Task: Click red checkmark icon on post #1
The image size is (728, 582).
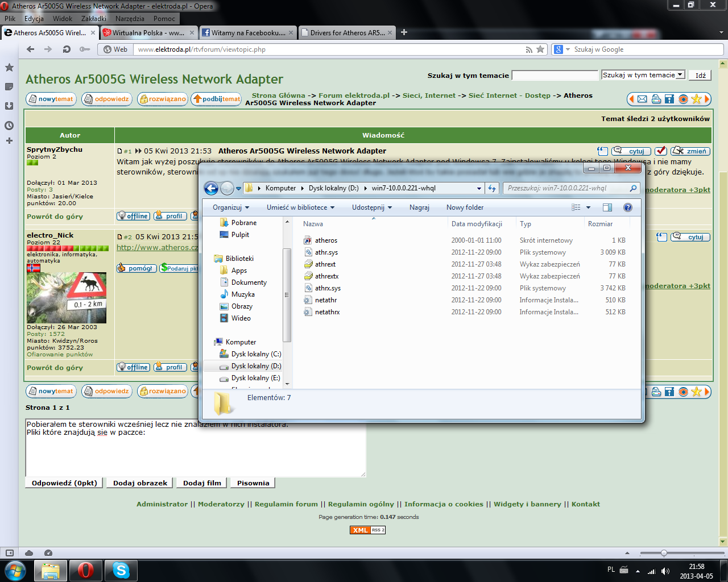Action: tap(660, 151)
